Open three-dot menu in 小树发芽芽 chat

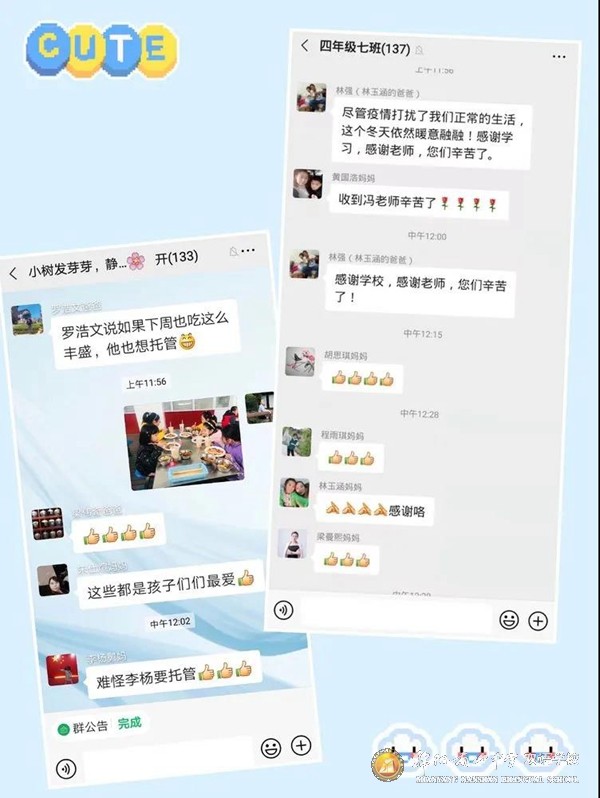[x=248, y=250]
